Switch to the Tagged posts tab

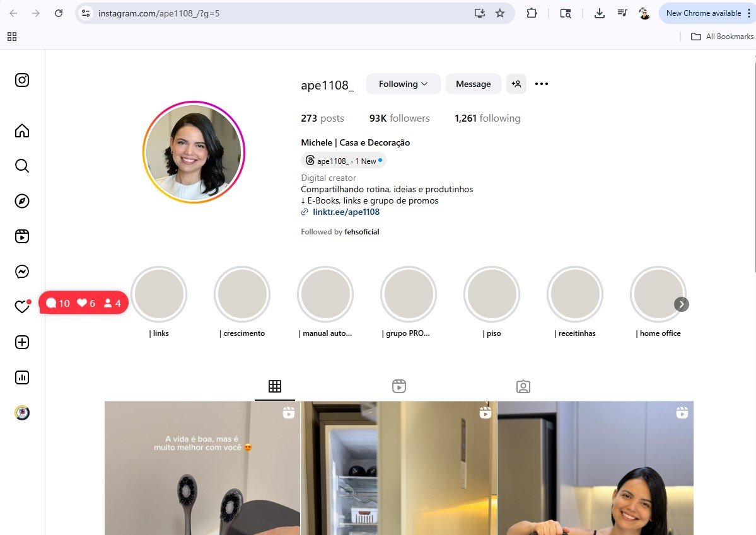523,386
